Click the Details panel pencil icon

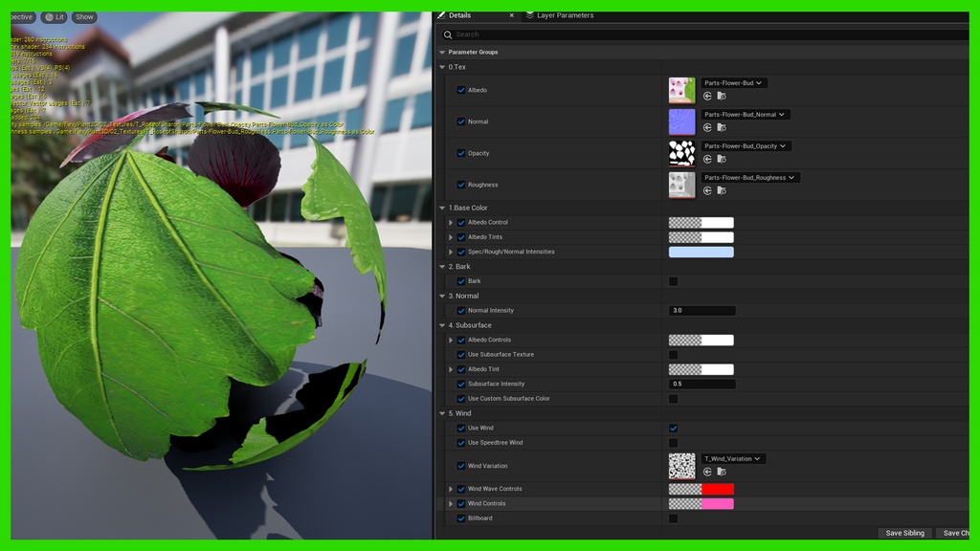click(x=442, y=15)
